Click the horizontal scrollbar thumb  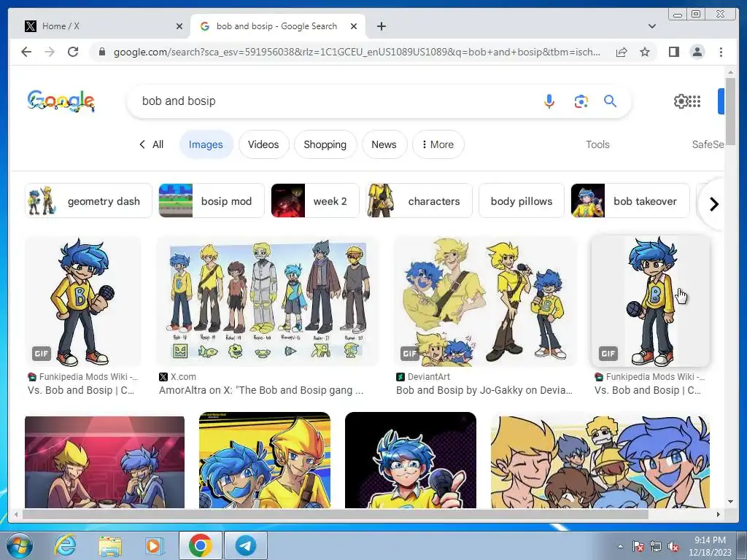(336, 514)
